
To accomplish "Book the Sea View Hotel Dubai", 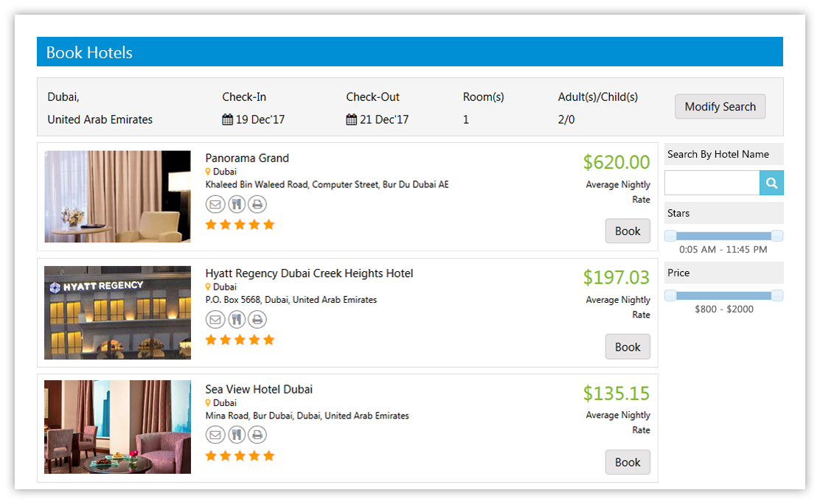I will [x=627, y=462].
